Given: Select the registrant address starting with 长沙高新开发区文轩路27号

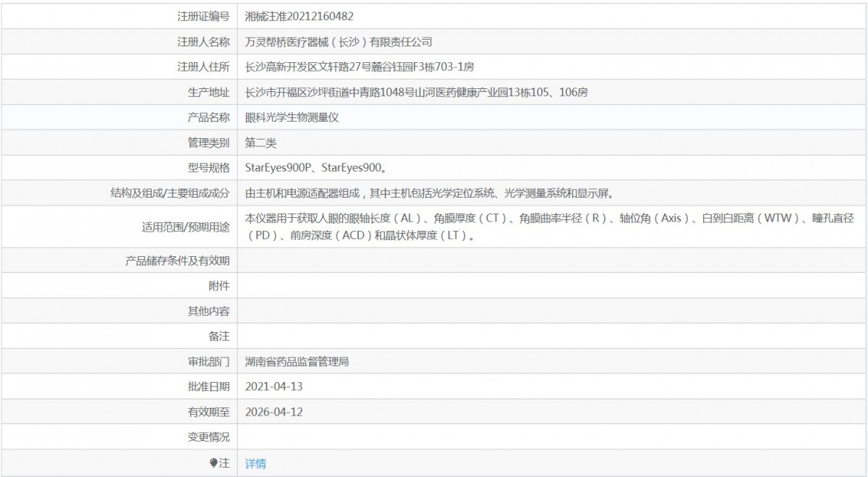Looking at the screenshot, I should (359, 67).
